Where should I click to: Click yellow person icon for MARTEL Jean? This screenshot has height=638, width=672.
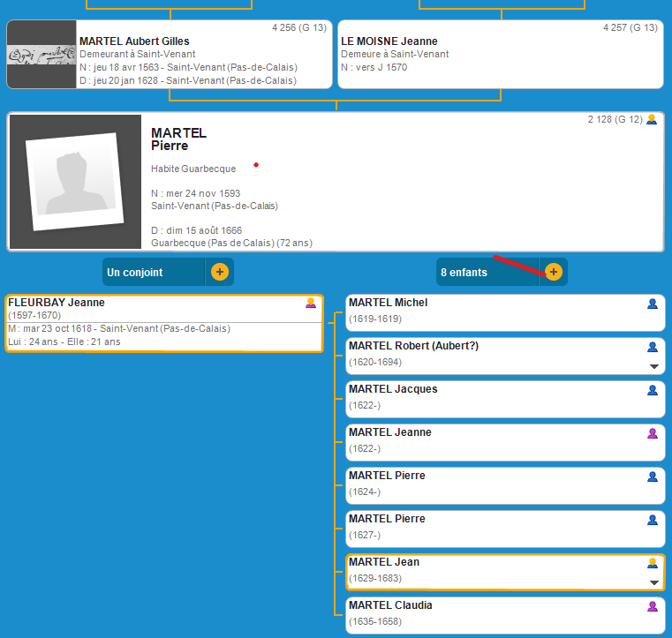(653, 563)
